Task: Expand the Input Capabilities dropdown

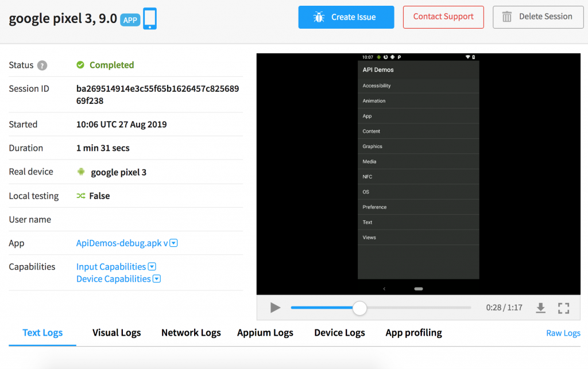Action: (x=152, y=267)
